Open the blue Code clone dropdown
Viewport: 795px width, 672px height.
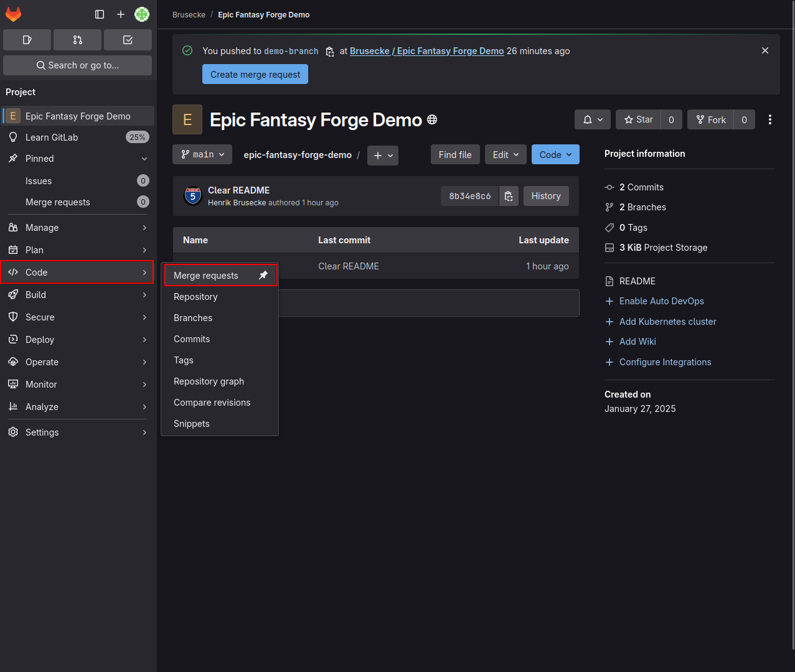pos(555,154)
